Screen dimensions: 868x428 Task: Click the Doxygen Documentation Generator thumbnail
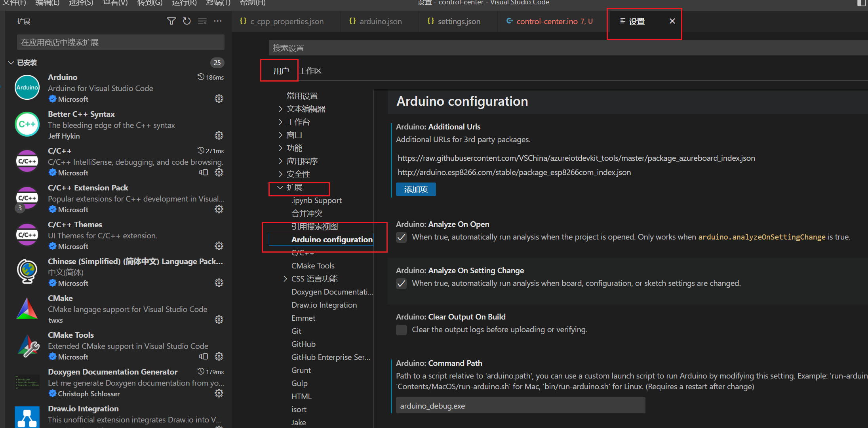click(x=27, y=382)
